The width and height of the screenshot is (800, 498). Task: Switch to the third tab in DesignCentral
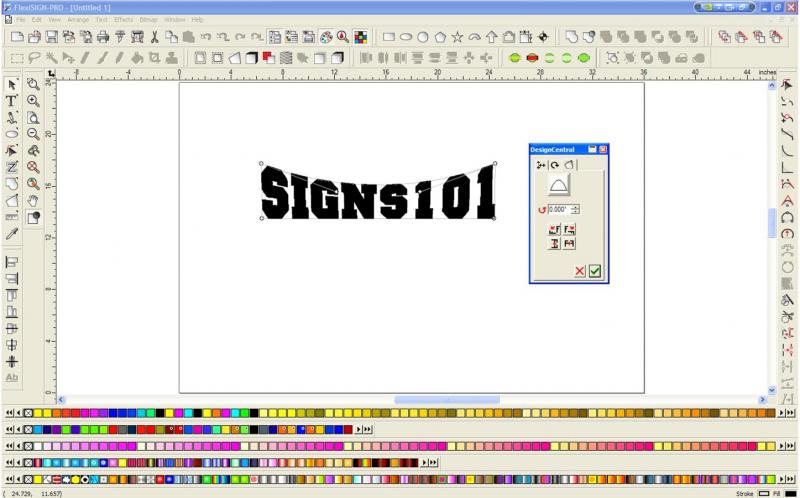coord(569,165)
